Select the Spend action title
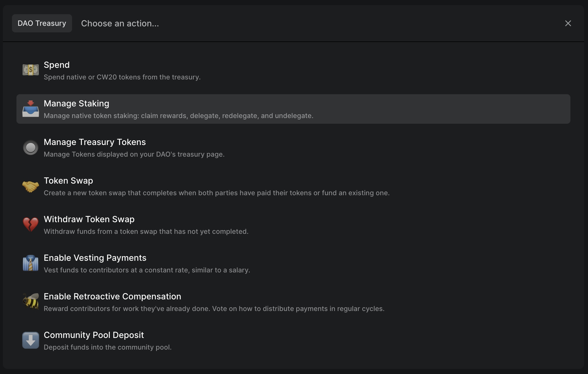 pyautogui.click(x=56, y=65)
